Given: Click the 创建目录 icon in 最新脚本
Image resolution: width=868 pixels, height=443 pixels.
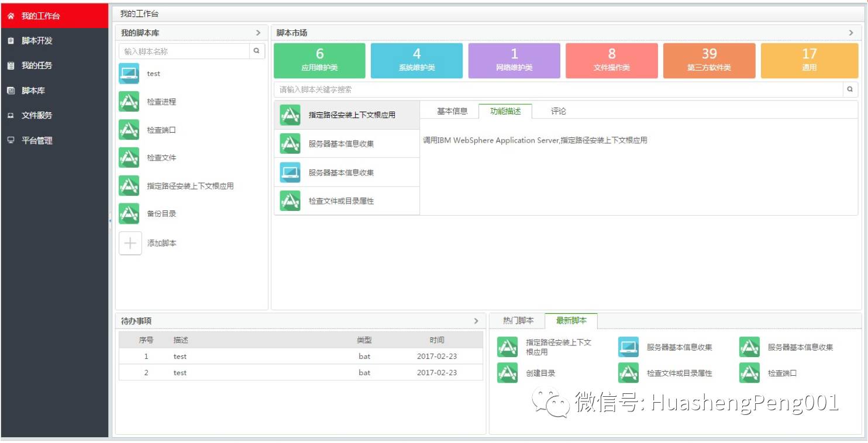Looking at the screenshot, I should 507,372.
